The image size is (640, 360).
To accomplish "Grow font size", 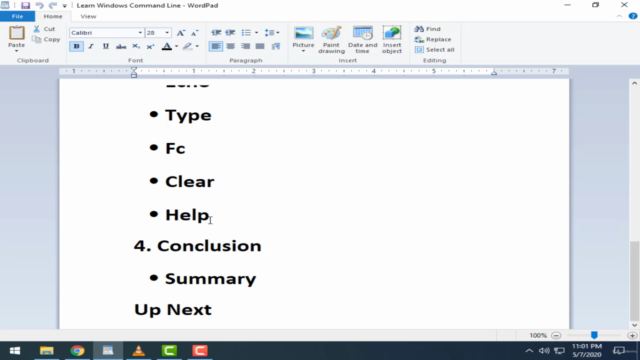I will (x=181, y=33).
